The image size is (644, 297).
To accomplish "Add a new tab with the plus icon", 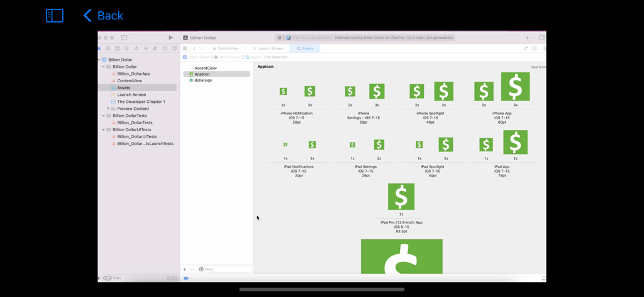I will [x=528, y=38].
